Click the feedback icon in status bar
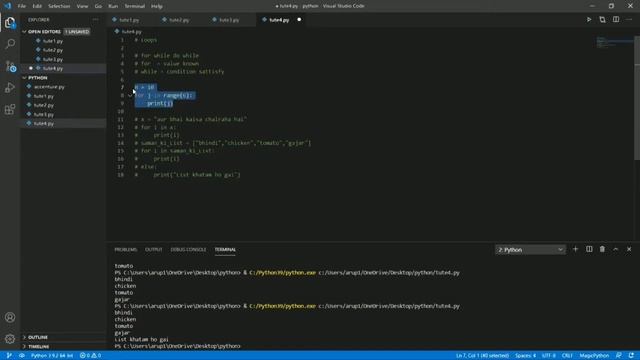The height and width of the screenshot is (360, 640). [x=619, y=356]
